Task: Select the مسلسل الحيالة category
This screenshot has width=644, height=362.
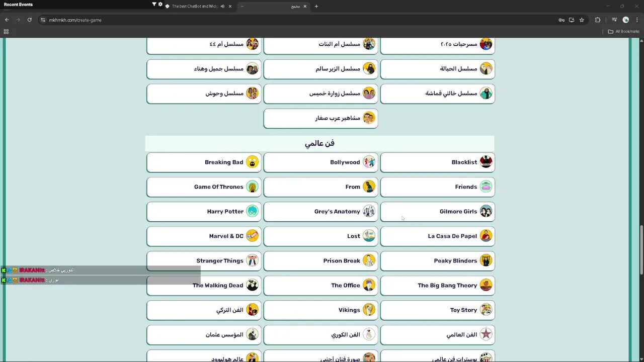Action: tap(437, 69)
